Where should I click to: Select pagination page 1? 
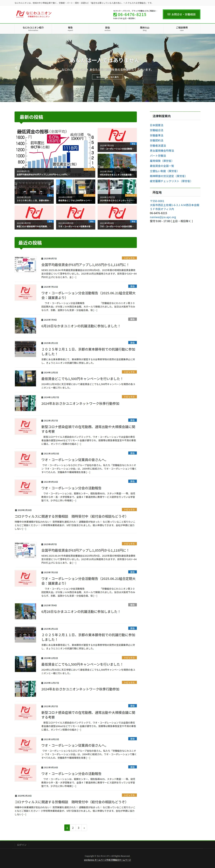point(67,827)
